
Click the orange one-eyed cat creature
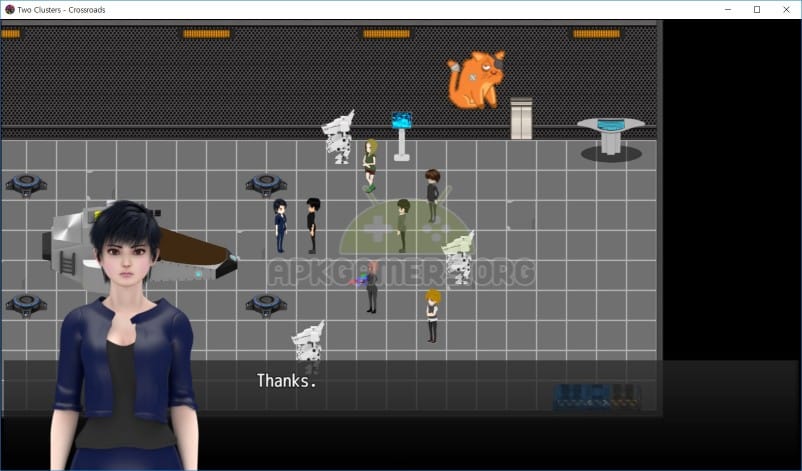[476, 81]
